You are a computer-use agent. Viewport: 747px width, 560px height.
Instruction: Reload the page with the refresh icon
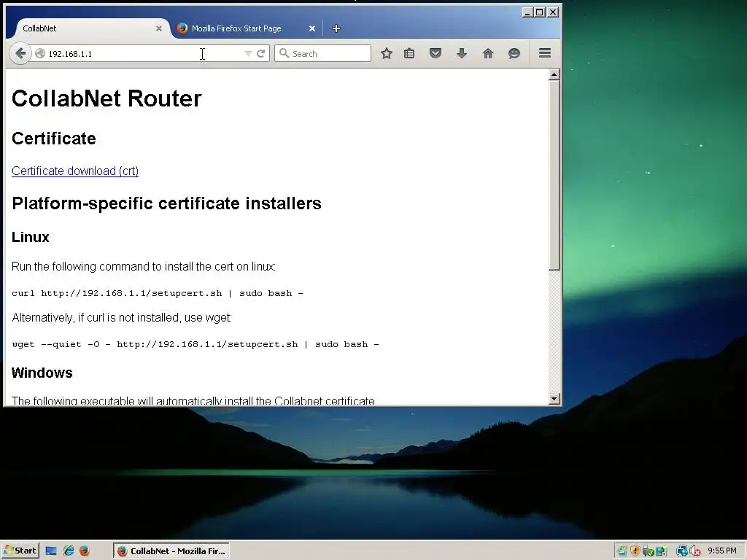[260, 53]
